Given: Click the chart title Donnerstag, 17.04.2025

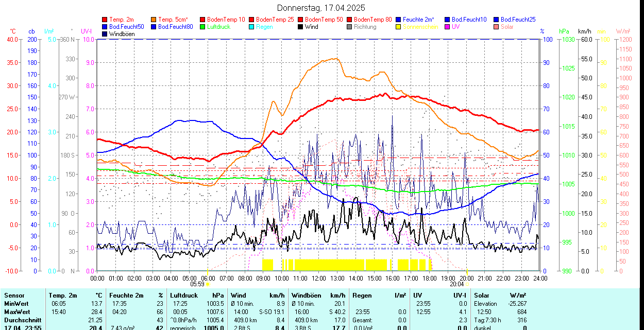Looking at the screenshot, I should (321, 8).
